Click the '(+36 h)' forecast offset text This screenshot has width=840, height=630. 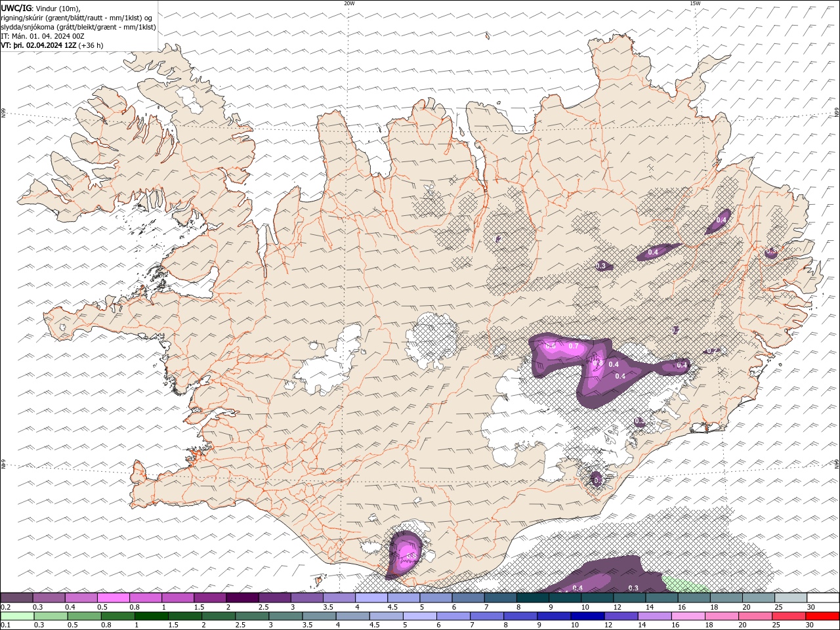coord(91,45)
